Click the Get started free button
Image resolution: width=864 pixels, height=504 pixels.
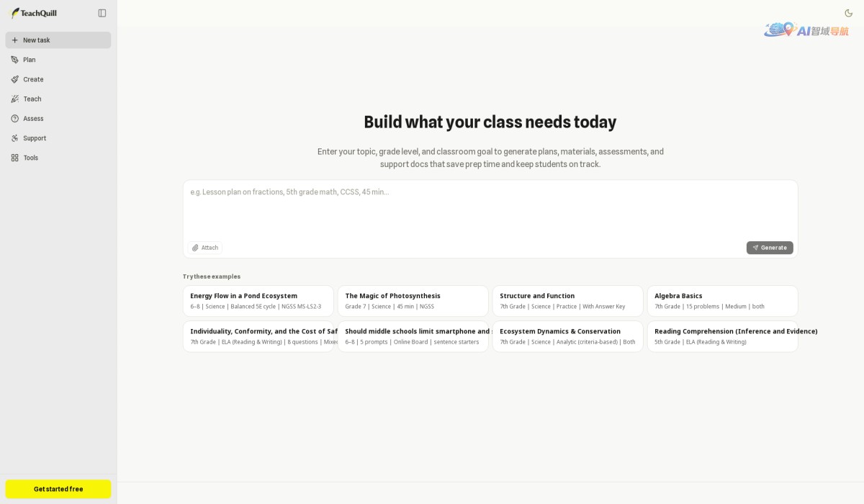point(58,489)
